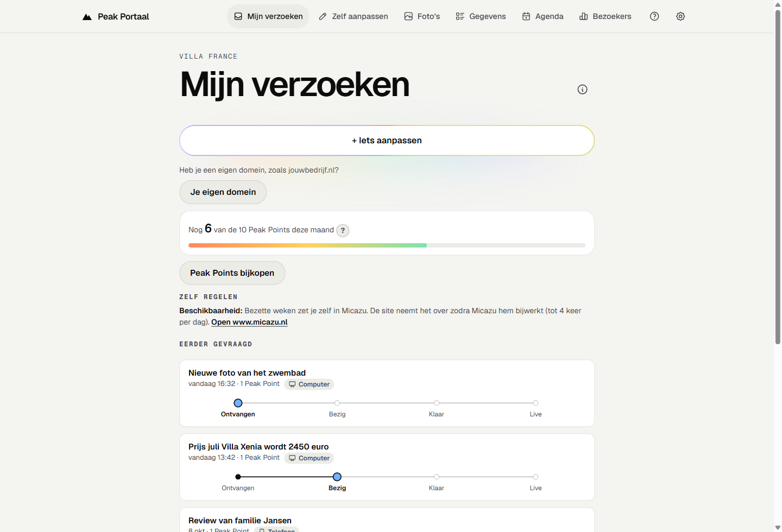This screenshot has width=782, height=532.
Task: Click the Computer badge on zwembad request
Action: pyautogui.click(x=309, y=384)
